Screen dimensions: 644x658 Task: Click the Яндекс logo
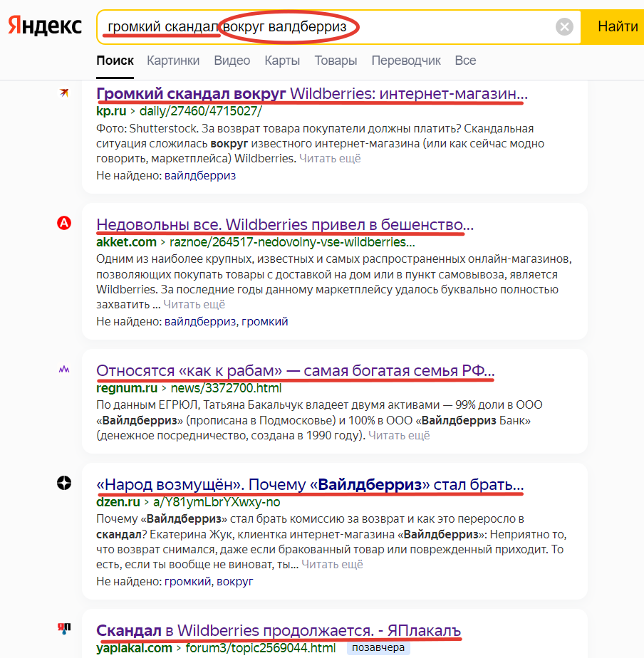point(44,26)
